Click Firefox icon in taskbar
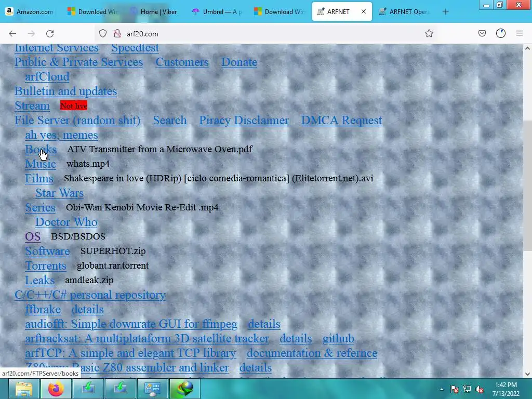 click(x=56, y=389)
